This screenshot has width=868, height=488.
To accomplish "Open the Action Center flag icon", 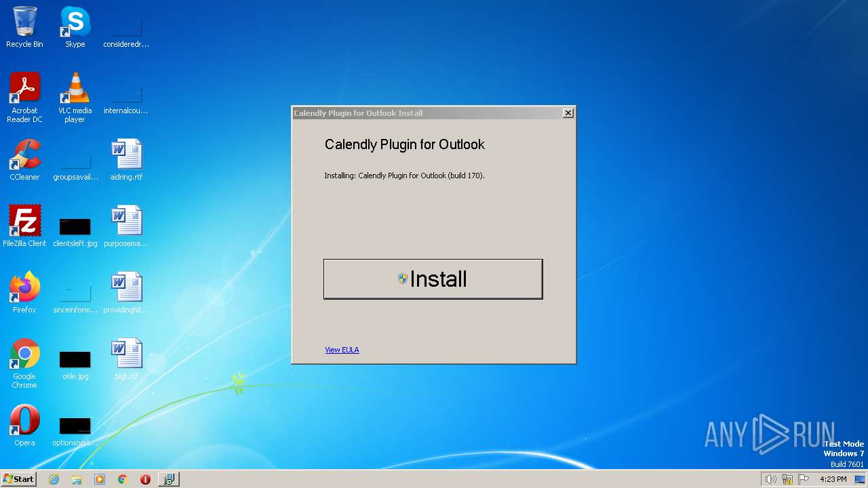I will click(x=804, y=479).
